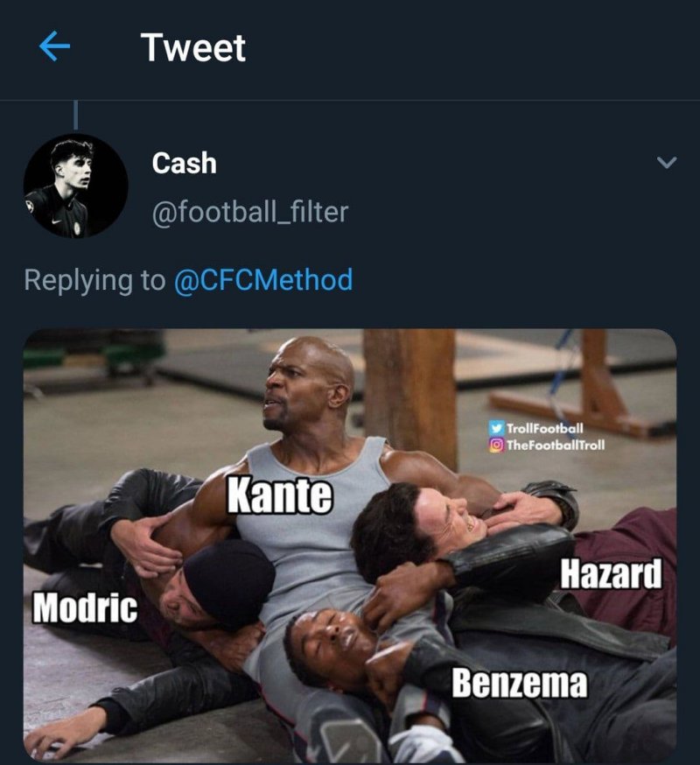The width and height of the screenshot is (700, 765).
Task: Click the TheFootballTroll watermark text
Action: pyautogui.click(x=556, y=445)
